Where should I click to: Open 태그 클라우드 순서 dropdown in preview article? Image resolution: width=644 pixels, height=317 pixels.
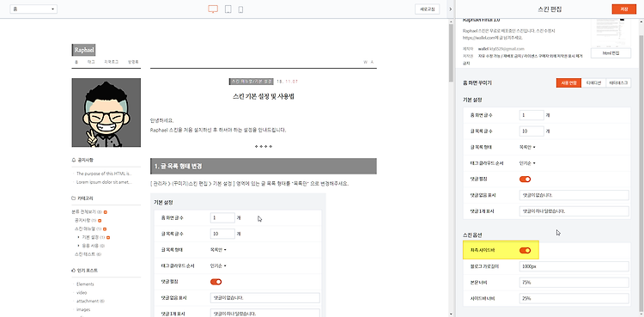pos(218,265)
